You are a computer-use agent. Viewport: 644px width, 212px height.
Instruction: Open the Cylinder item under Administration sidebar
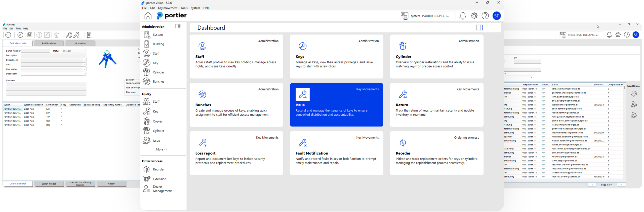click(x=158, y=72)
